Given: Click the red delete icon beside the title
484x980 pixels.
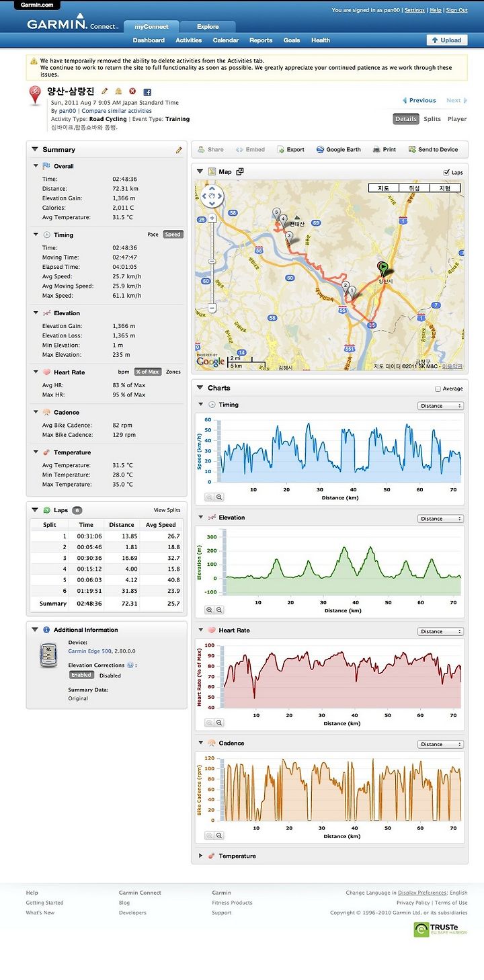Looking at the screenshot, I should click(x=132, y=91).
